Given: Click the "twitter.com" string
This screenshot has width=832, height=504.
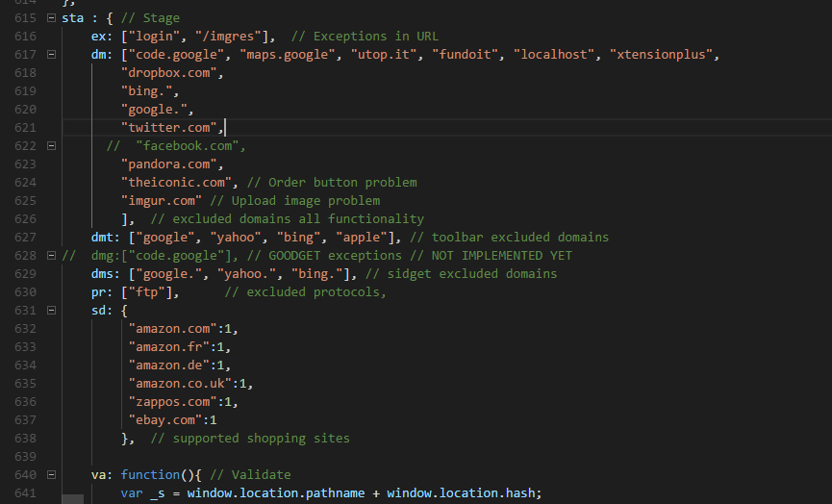Looking at the screenshot, I should pos(169,128).
